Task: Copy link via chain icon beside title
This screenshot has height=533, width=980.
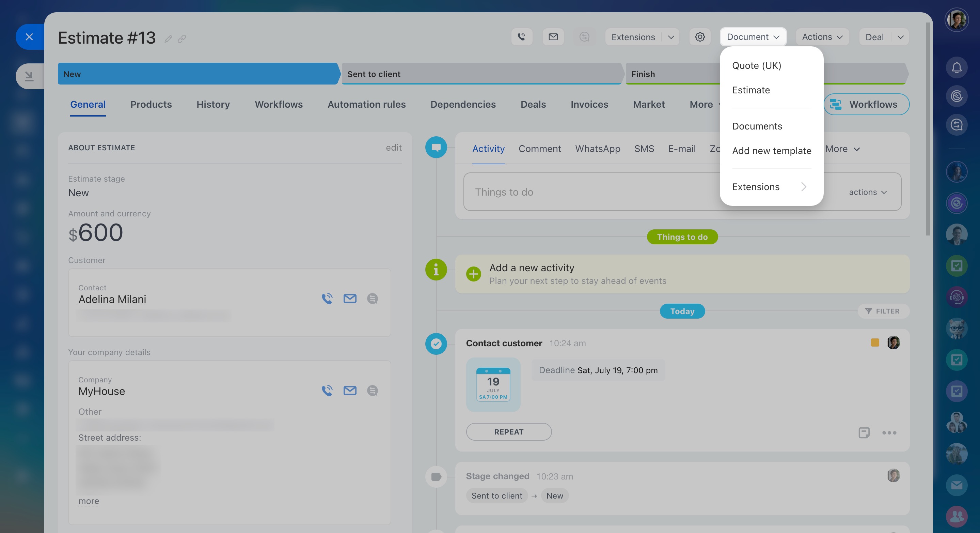Action: coord(182,39)
